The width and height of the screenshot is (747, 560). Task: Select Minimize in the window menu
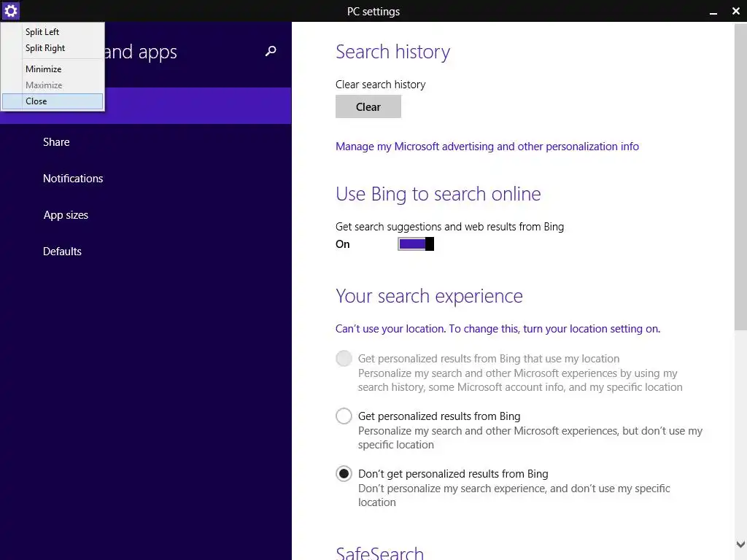(x=53, y=69)
